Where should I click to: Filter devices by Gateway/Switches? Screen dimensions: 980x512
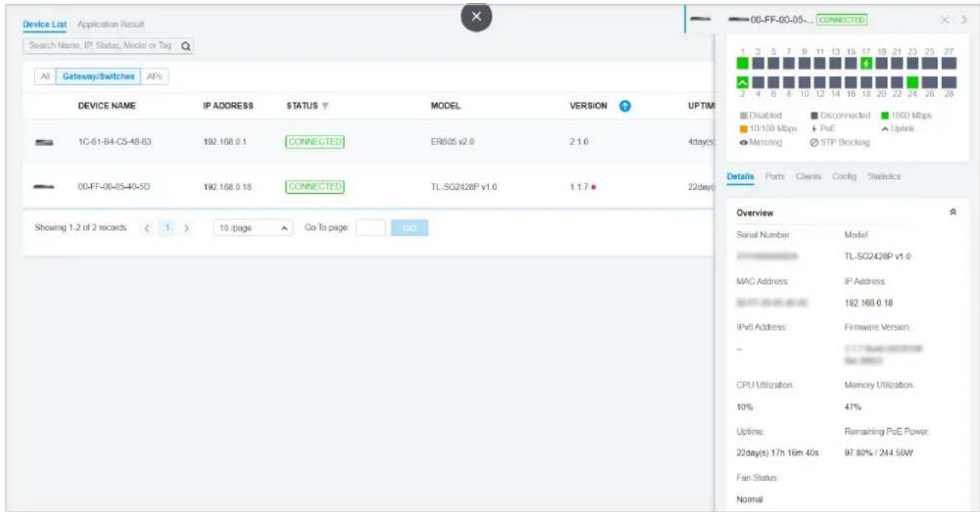point(96,77)
